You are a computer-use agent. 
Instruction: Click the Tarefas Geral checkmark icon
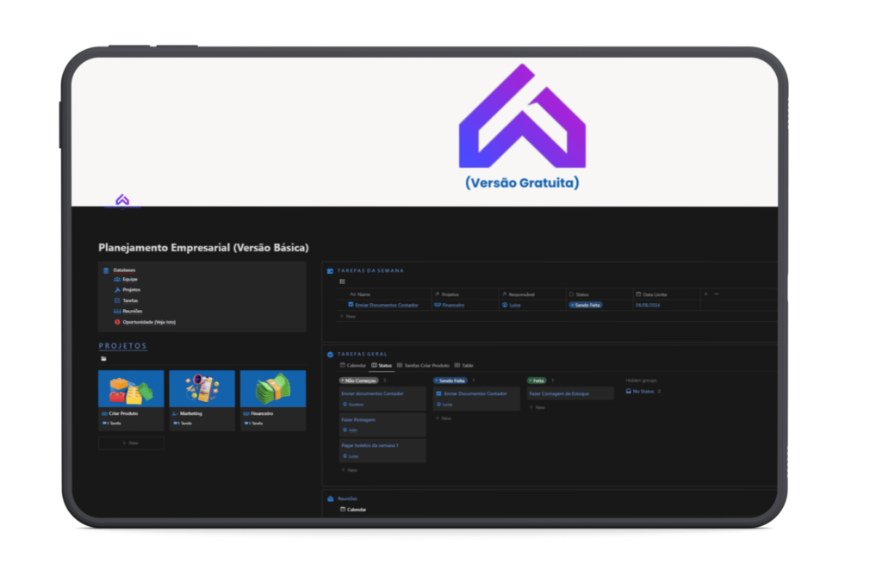pos(331,354)
